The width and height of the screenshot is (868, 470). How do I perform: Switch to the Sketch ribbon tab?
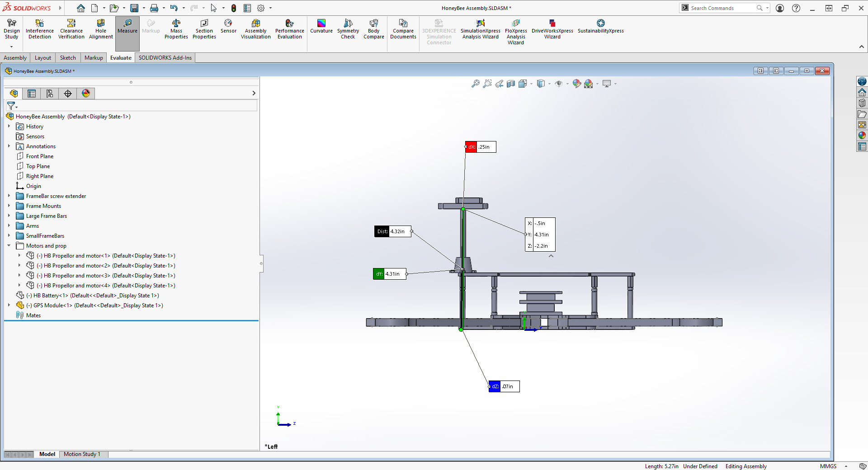(68, 58)
